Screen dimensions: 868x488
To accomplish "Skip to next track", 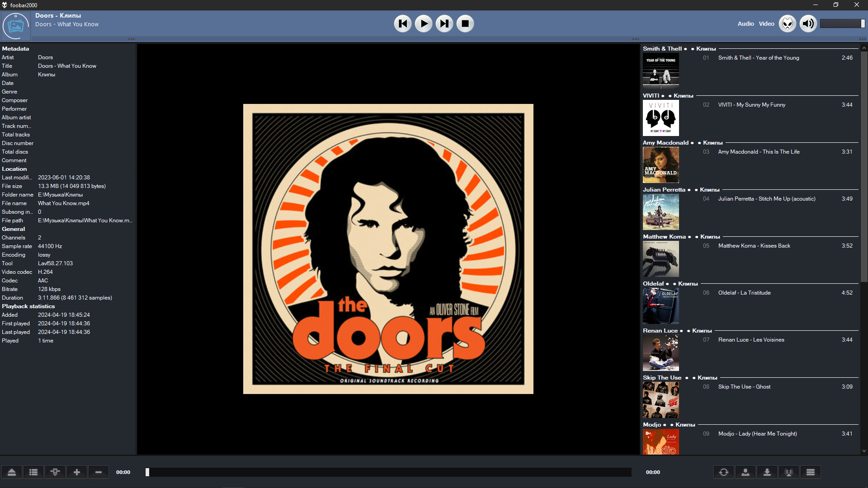I will coord(444,23).
